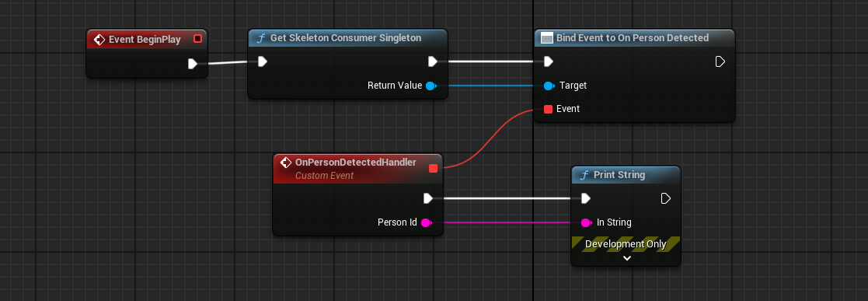Click the OnPersonDetectedHandler diamond event icon
The height and width of the screenshot is (301, 868).
pyautogui.click(x=286, y=163)
